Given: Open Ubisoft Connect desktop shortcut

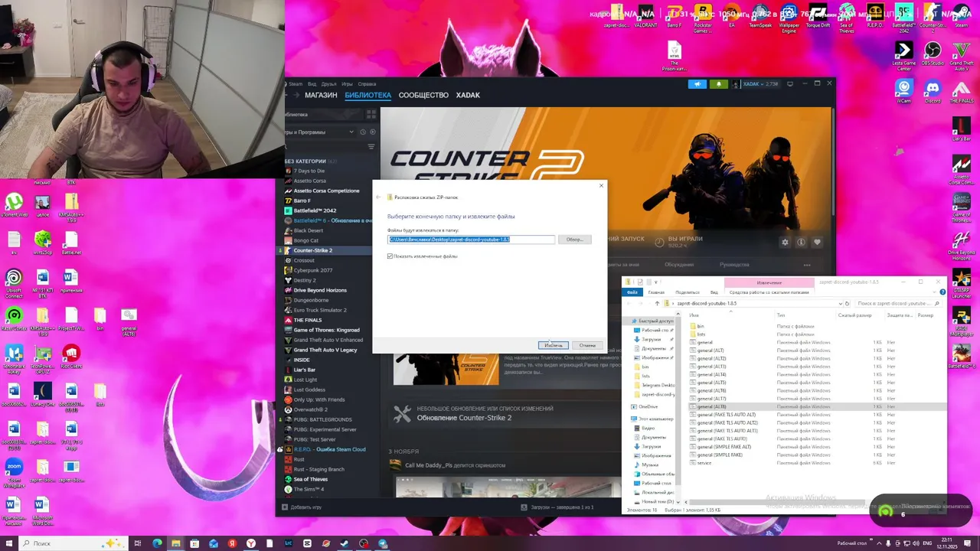Looking at the screenshot, I should pyautogui.click(x=14, y=281).
